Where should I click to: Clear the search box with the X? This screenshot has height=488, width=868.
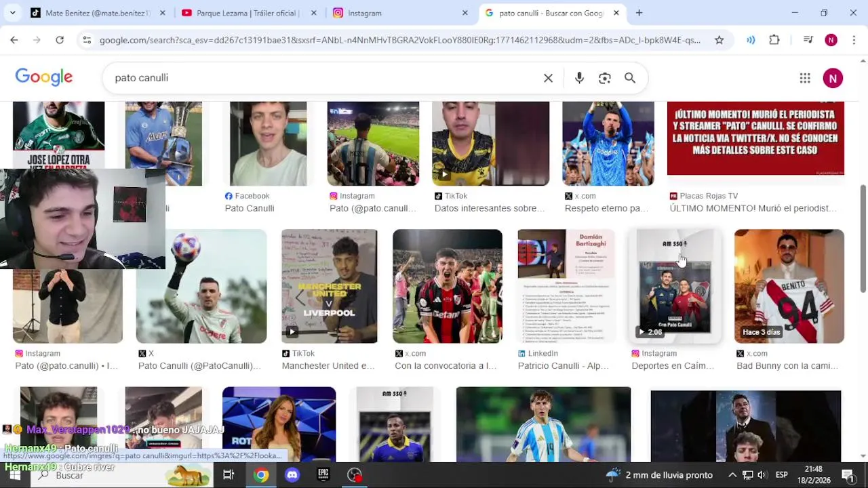pos(548,78)
